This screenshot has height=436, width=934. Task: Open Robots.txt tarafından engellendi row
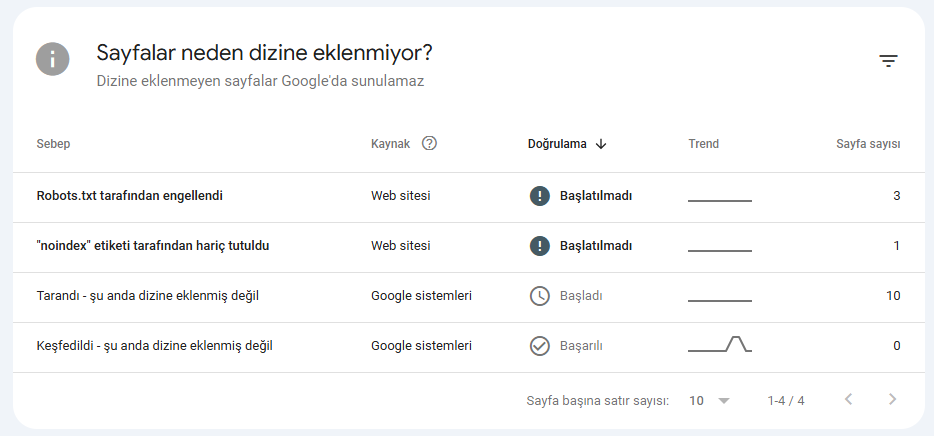pyautogui.click(x=468, y=198)
